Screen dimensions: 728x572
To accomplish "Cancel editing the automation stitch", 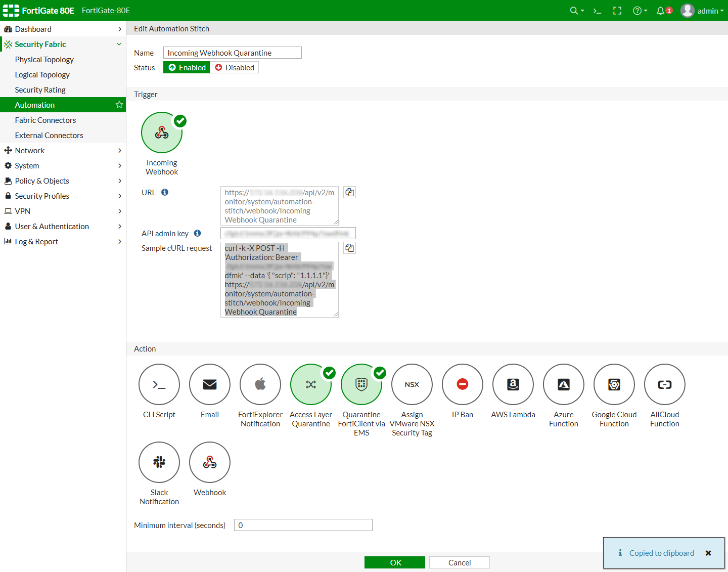I will (460, 562).
